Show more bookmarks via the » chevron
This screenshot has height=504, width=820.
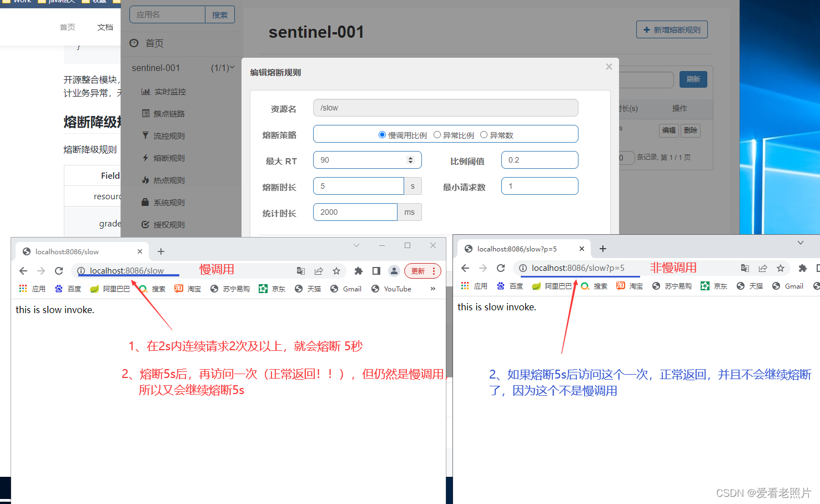click(433, 289)
